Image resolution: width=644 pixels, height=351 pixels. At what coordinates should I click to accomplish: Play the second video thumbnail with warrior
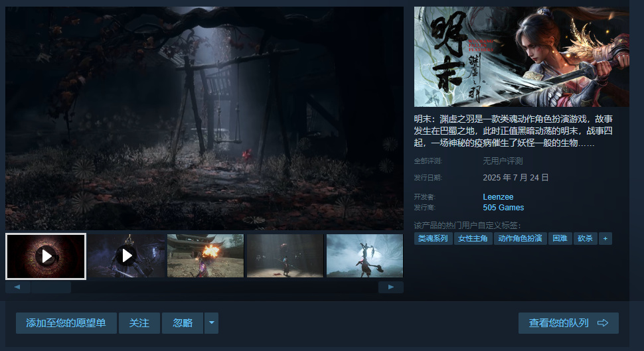[x=126, y=255]
